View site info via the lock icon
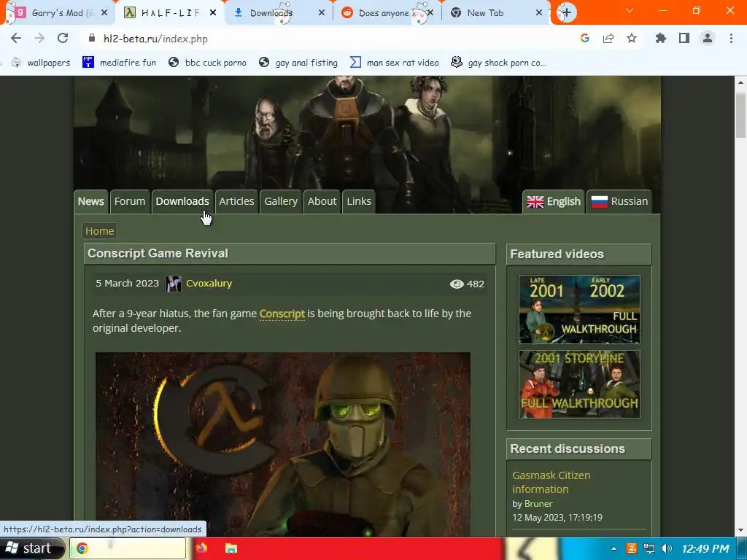Screen dimensions: 747x560 point(92,38)
